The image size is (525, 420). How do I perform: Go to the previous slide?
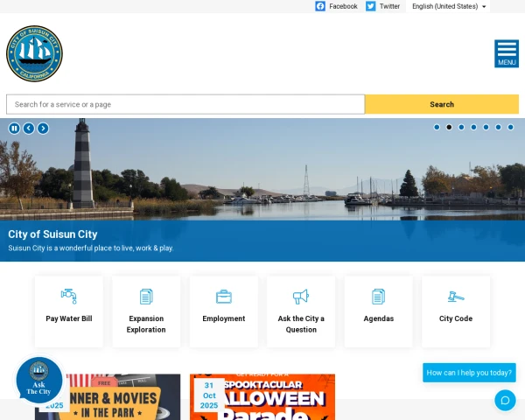[29, 129]
